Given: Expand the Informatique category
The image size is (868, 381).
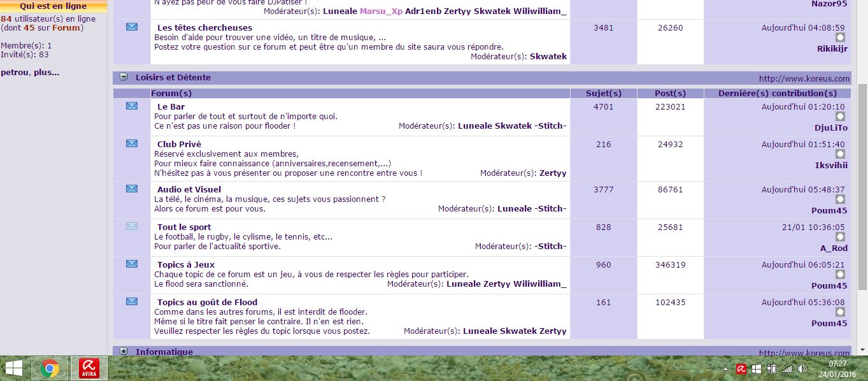Looking at the screenshot, I should coord(124,351).
